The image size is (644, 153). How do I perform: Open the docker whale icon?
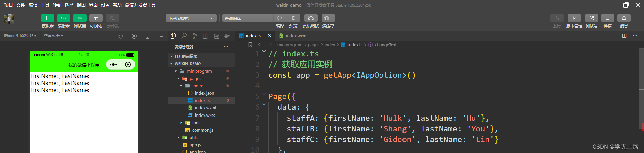(227, 36)
